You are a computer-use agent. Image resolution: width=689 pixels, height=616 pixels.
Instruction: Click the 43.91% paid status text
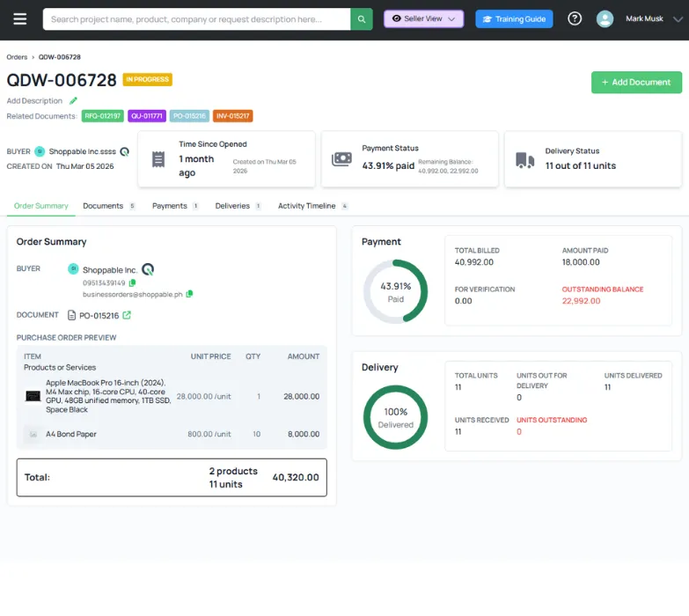[388, 165]
